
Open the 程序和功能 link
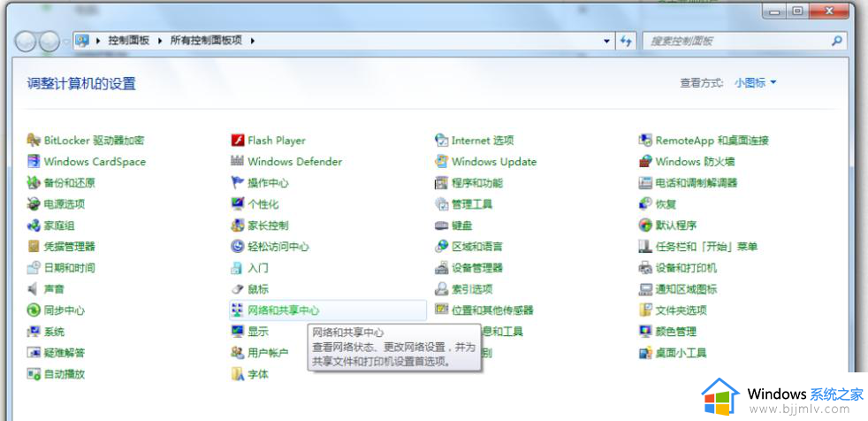477,183
